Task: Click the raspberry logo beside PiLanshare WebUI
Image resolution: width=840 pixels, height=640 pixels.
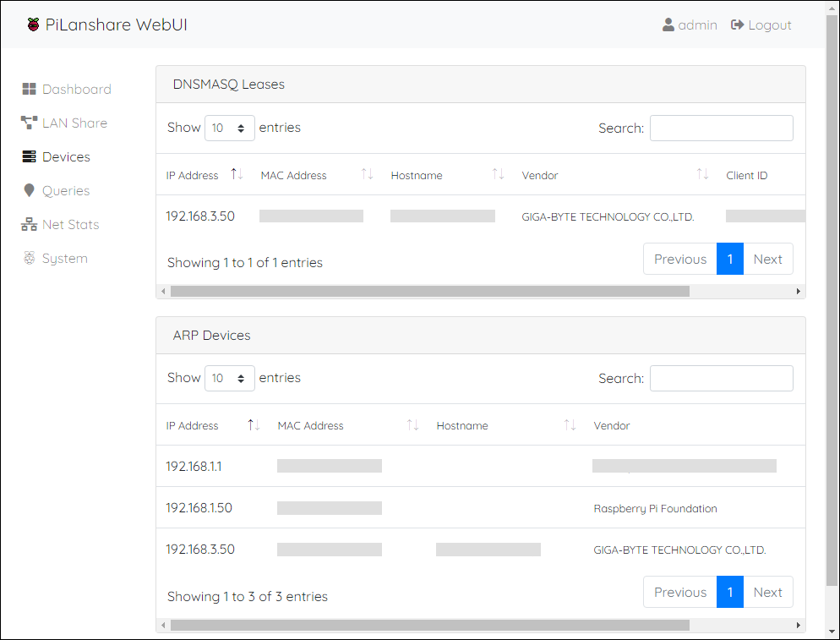Action: (33, 25)
